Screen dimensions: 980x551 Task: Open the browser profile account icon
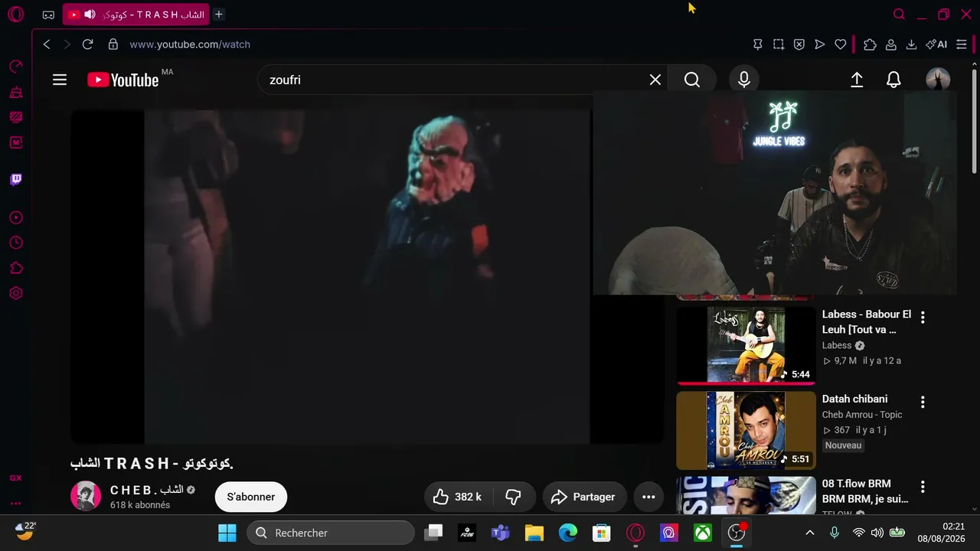891,44
